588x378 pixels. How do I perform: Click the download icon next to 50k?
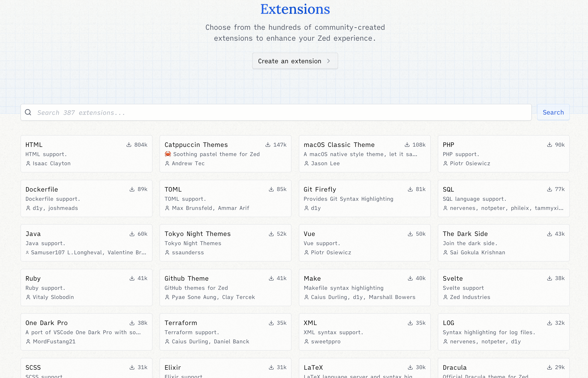(410, 234)
